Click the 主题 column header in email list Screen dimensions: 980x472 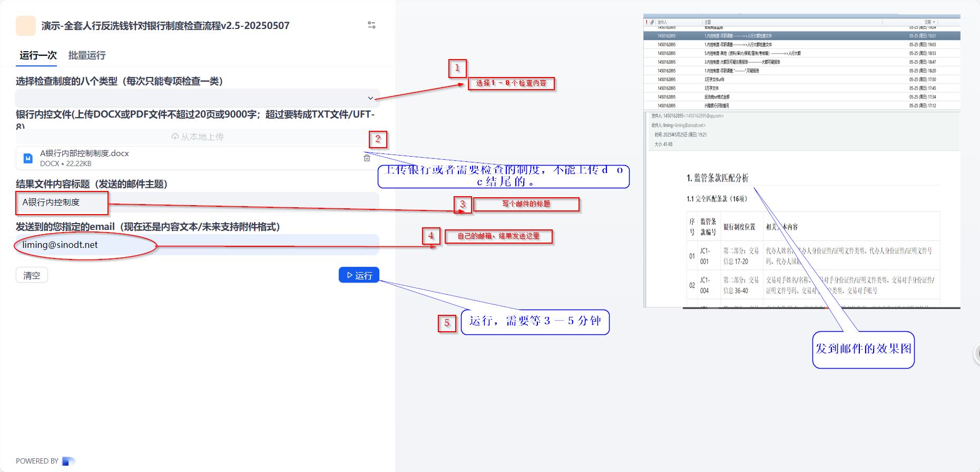tap(708, 22)
